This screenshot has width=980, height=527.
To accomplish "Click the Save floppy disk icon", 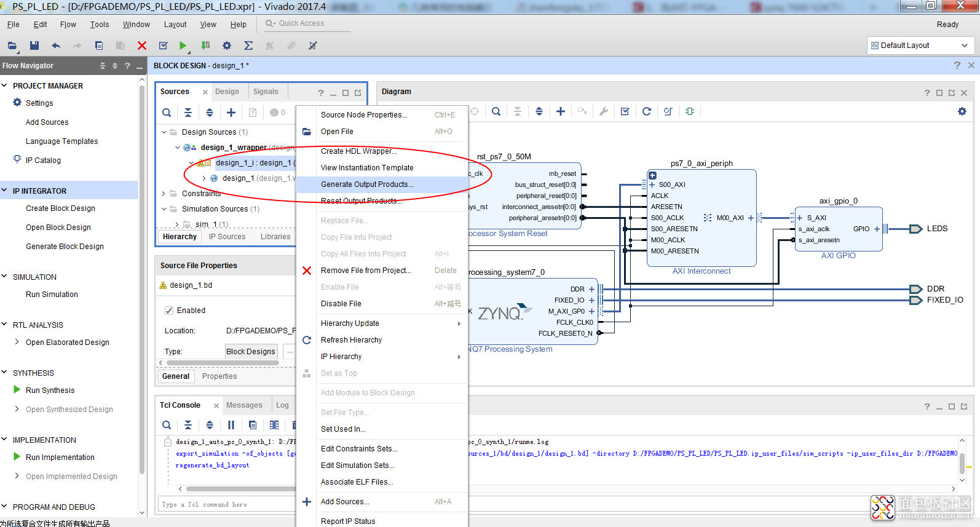I will pos(34,46).
